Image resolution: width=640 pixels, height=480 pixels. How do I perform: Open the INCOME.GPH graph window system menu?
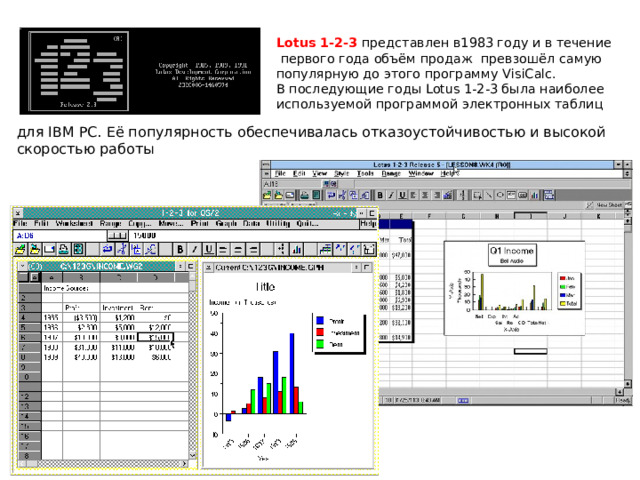(208, 268)
